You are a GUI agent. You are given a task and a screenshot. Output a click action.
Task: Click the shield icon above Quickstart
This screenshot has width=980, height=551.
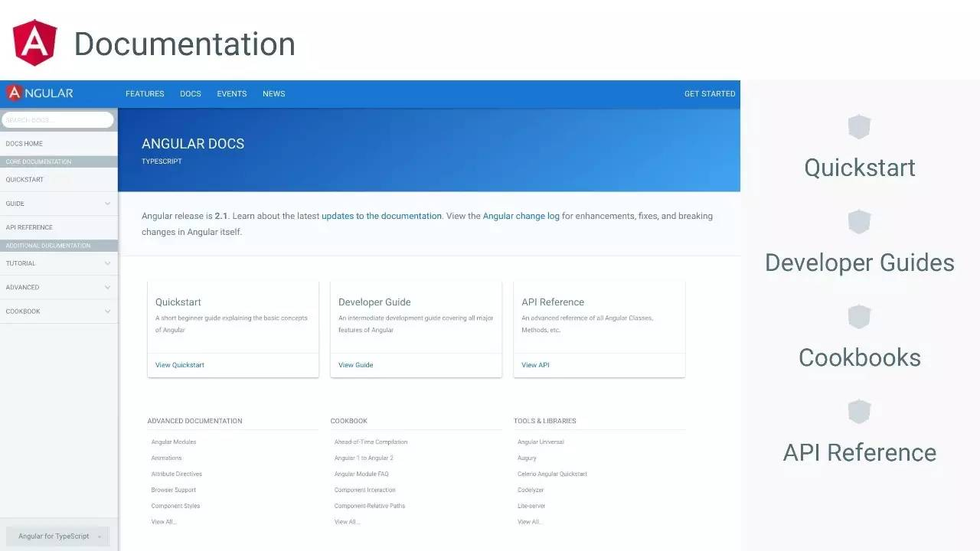tap(859, 127)
